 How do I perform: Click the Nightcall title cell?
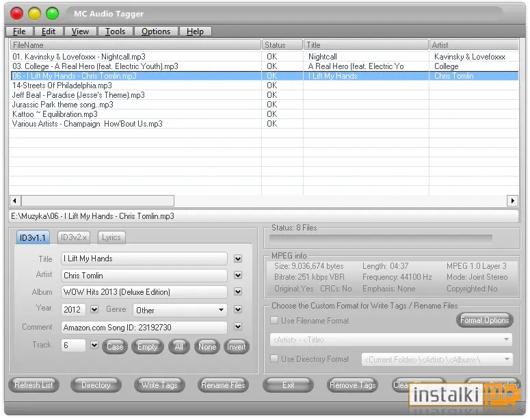pyautogui.click(x=366, y=57)
